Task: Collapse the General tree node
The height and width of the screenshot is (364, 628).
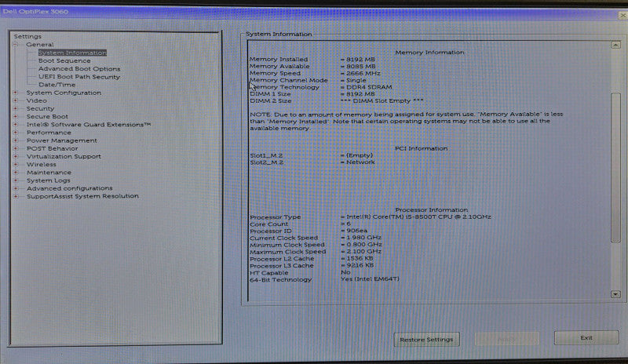Action: (15, 45)
